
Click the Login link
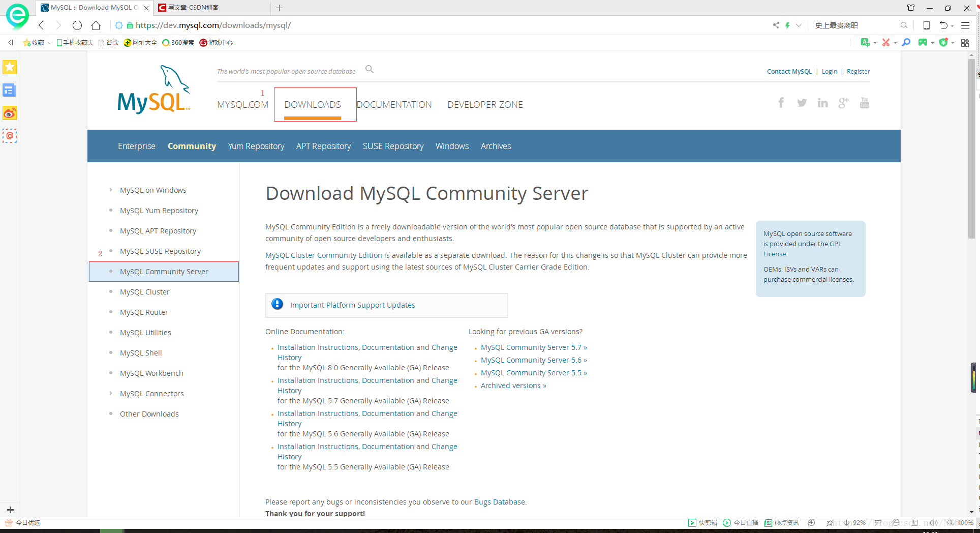tap(830, 72)
